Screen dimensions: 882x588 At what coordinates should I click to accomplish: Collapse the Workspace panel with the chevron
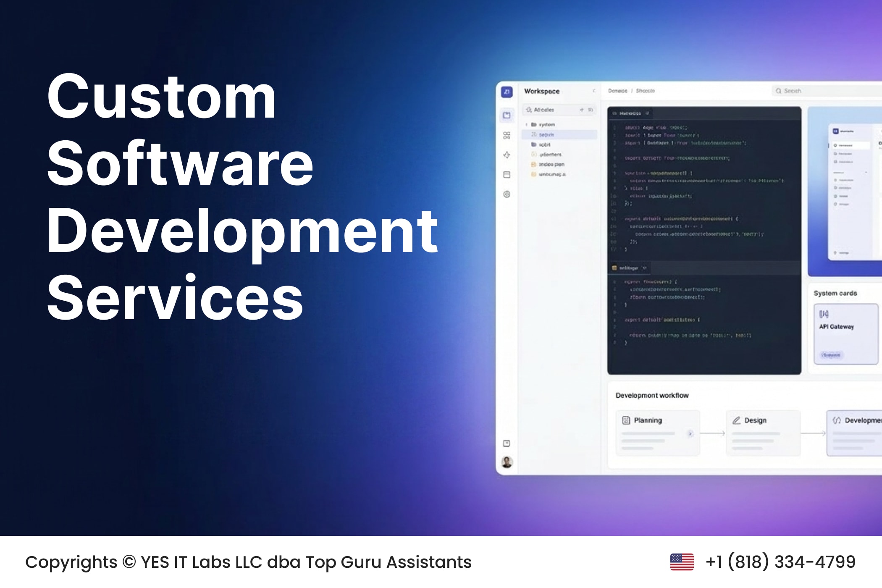(594, 91)
